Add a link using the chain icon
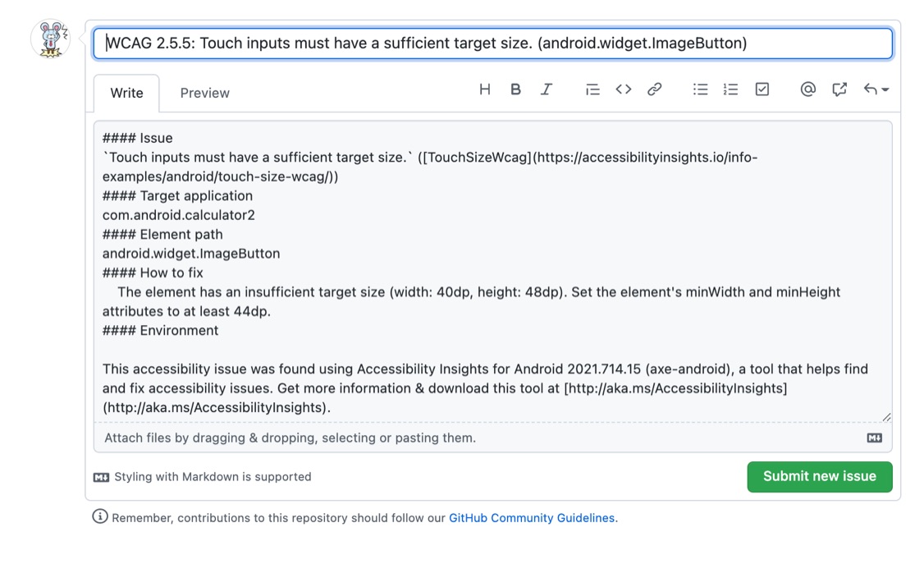 (x=654, y=89)
